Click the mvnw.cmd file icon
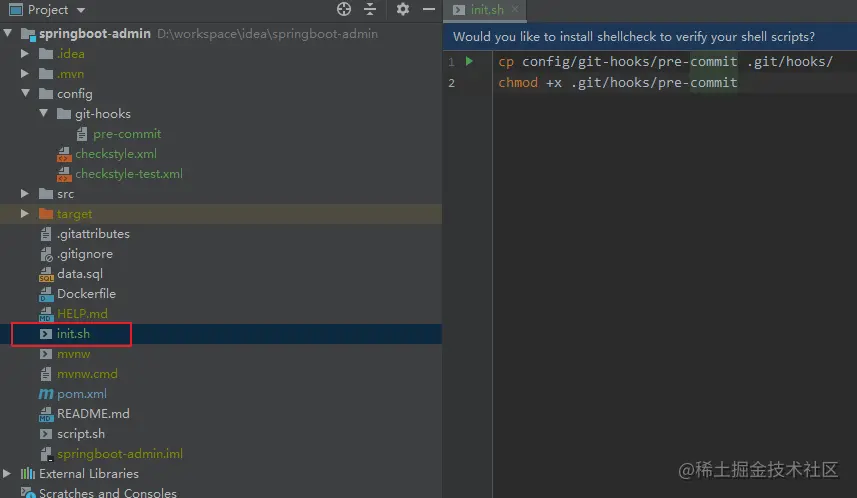Screen dimensions: 857x498 [x=46, y=374]
